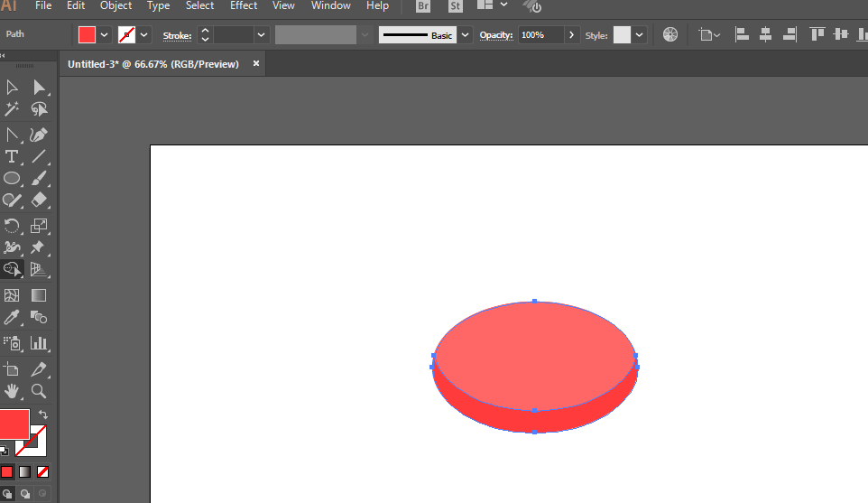
Task: Open the workspace layout switcher dropdown
Action: [503, 5]
